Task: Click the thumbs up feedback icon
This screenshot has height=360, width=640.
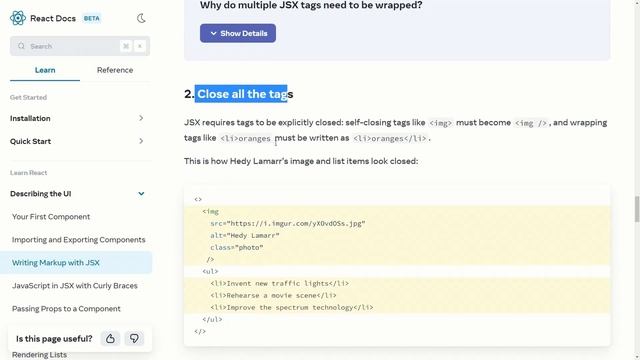Action: (110, 338)
